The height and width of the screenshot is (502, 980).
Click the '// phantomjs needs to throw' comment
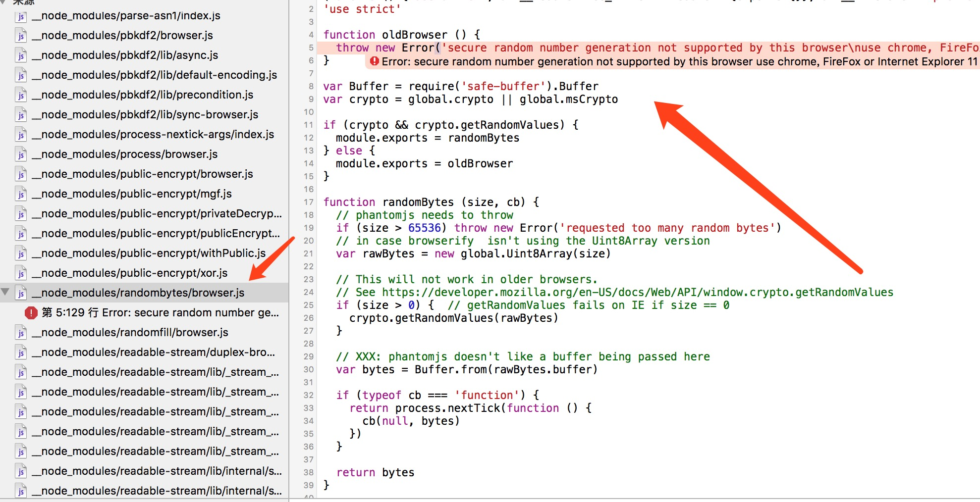click(x=425, y=215)
